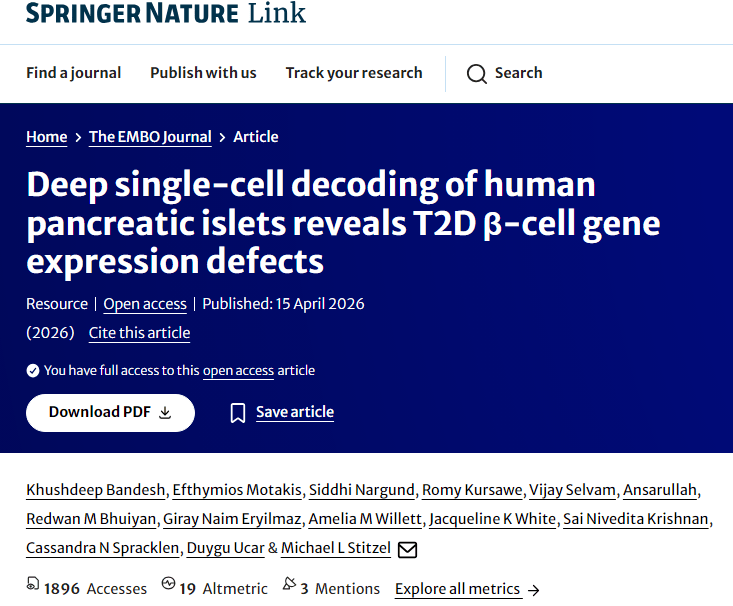Click the envelope icon after Michael L Stitzel

[x=407, y=549]
